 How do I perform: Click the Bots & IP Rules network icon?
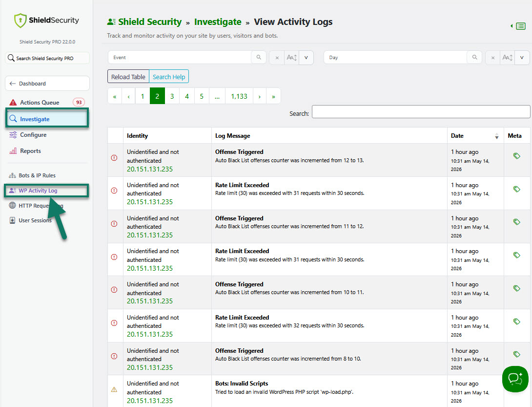[x=12, y=175]
